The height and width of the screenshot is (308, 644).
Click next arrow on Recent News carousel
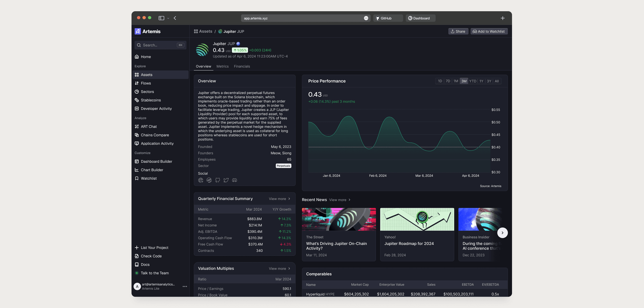[x=502, y=233]
